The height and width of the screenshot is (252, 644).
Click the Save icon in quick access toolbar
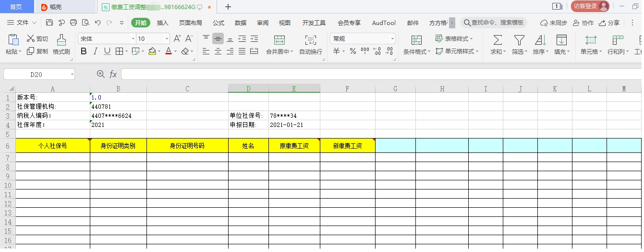(49, 23)
